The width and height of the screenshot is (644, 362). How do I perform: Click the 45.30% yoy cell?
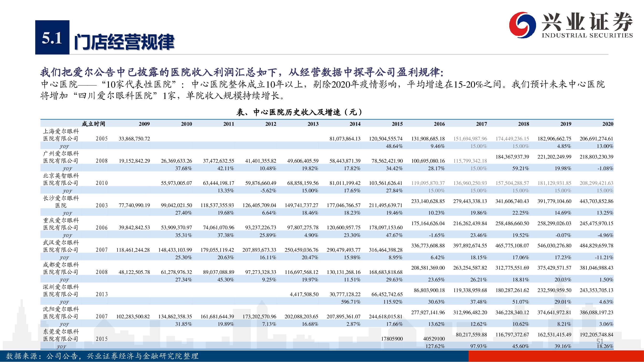[226, 279]
